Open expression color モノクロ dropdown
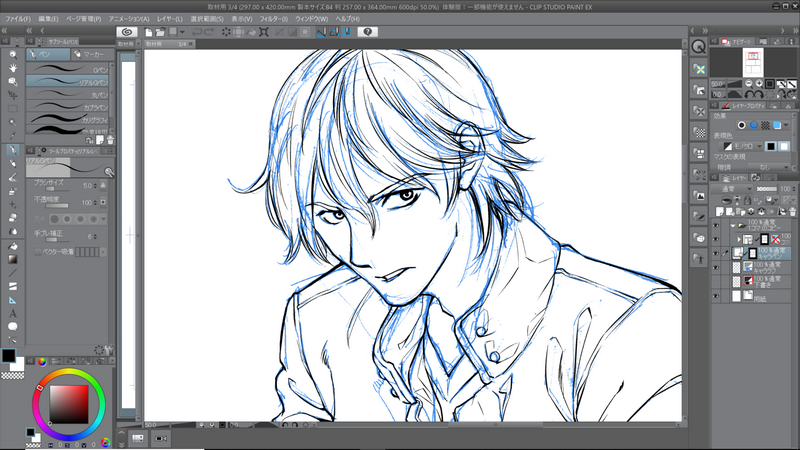This screenshot has width=800, height=450. (739, 146)
